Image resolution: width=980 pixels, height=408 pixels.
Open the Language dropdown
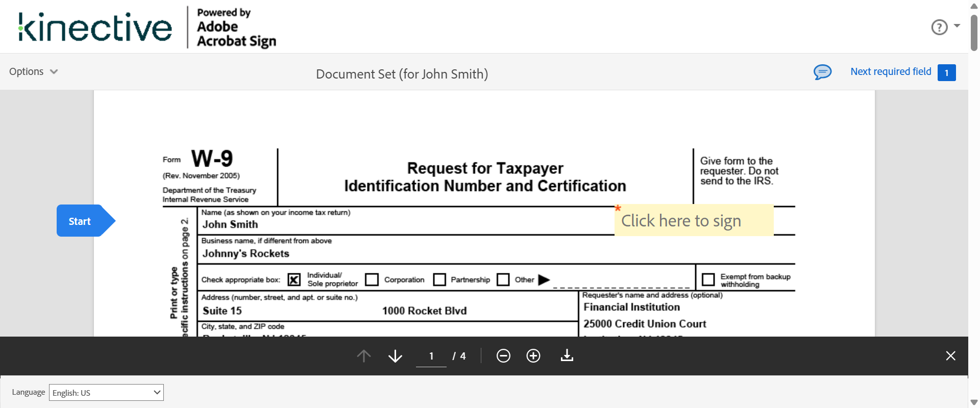tap(106, 392)
